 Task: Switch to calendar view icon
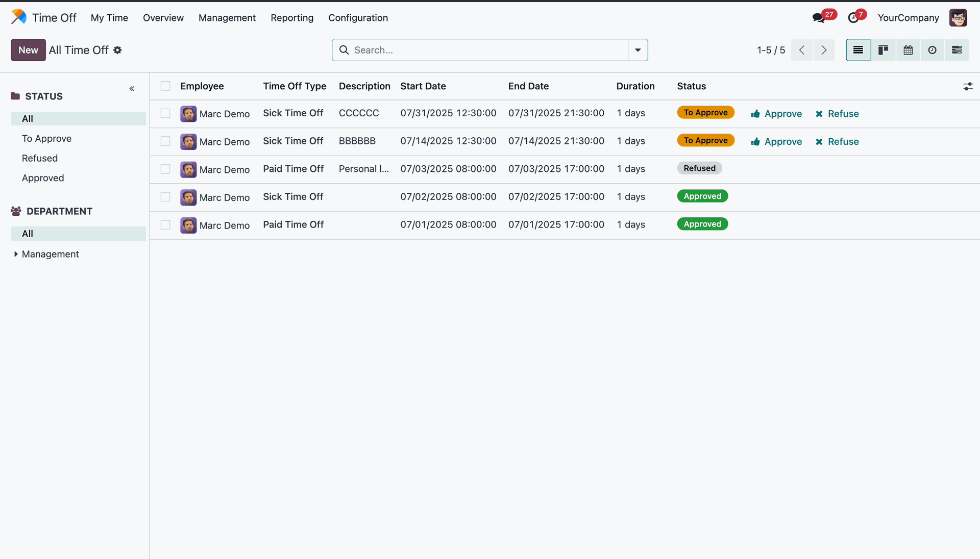pyautogui.click(x=908, y=50)
